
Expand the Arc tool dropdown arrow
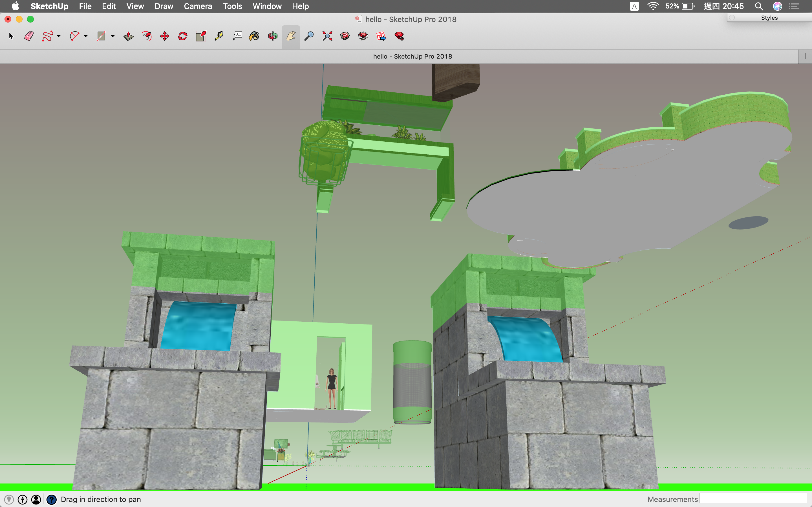(x=86, y=36)
